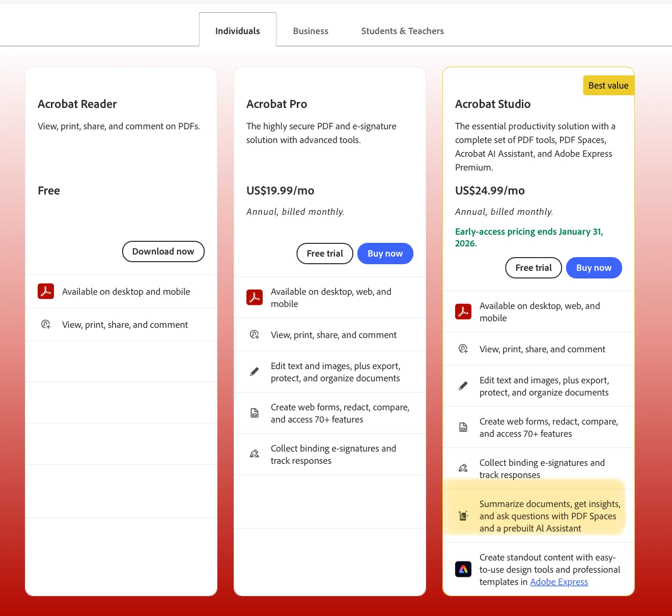
Task: Click 'Annual, billed monthly.' under Acrobat Pro
Action: point(295,212)
